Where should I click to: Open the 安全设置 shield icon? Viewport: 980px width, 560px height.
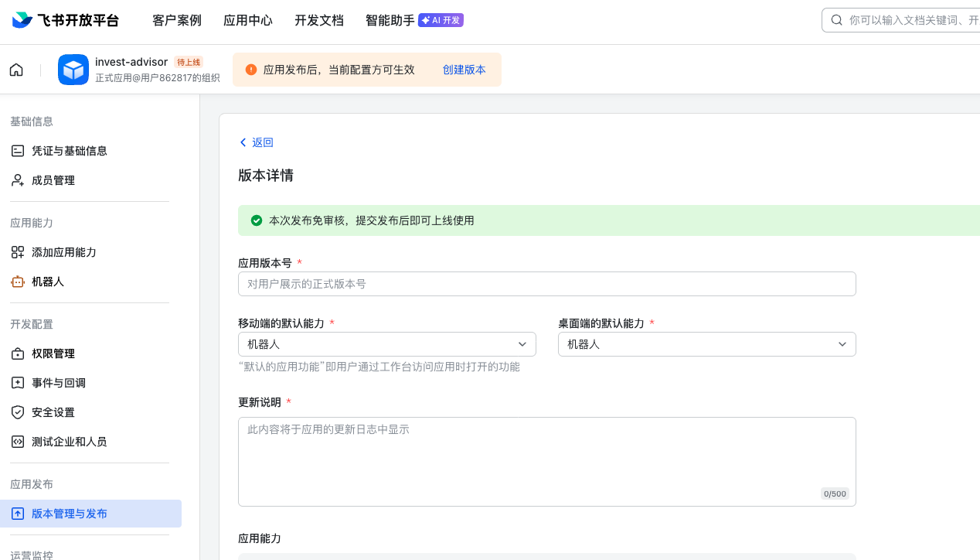[x=17, y=411]
